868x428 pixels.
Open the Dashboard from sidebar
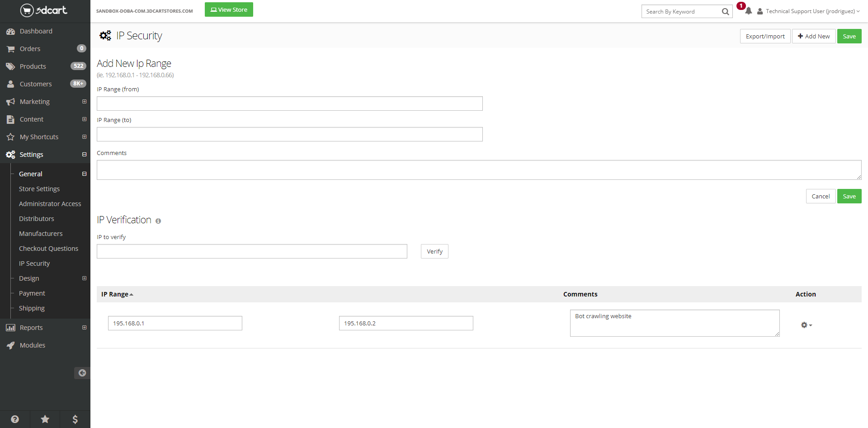pos(36,31)
